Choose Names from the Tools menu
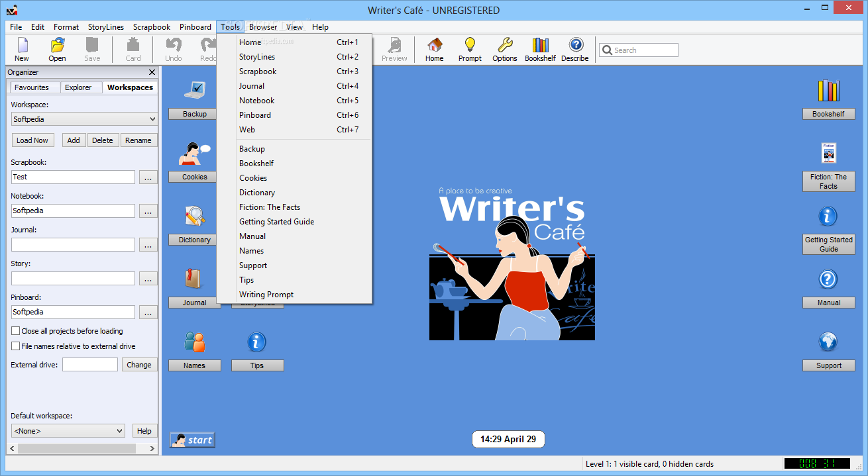This screenshot has height=476, width=868. (x=295, y=251)
